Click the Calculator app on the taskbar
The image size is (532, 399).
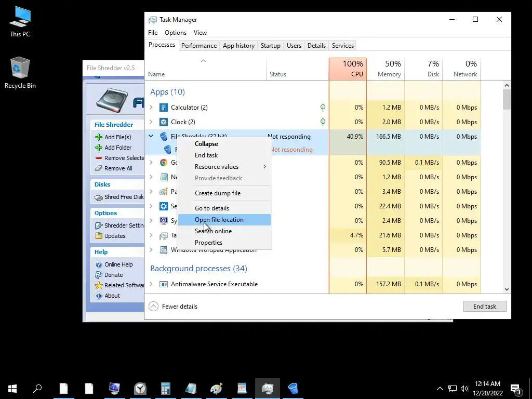(166, 389)
